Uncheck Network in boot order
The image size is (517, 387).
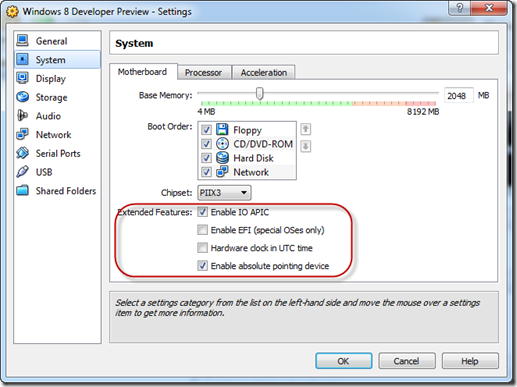coord(206,172)
